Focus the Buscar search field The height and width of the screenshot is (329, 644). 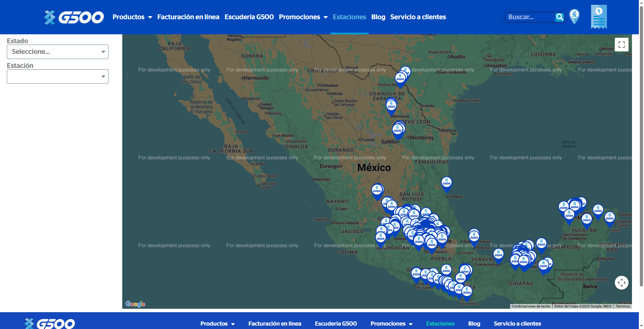pos(530,17)
